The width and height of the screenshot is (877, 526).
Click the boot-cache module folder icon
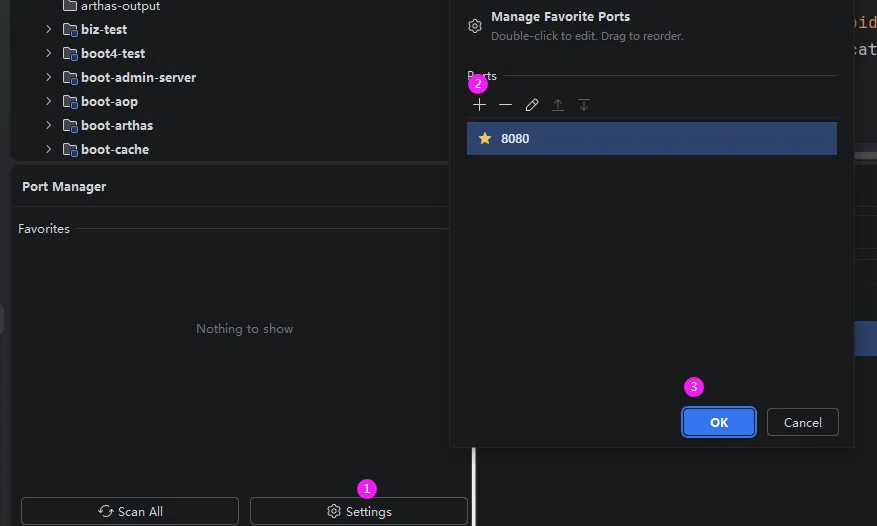tap(70, 149)
